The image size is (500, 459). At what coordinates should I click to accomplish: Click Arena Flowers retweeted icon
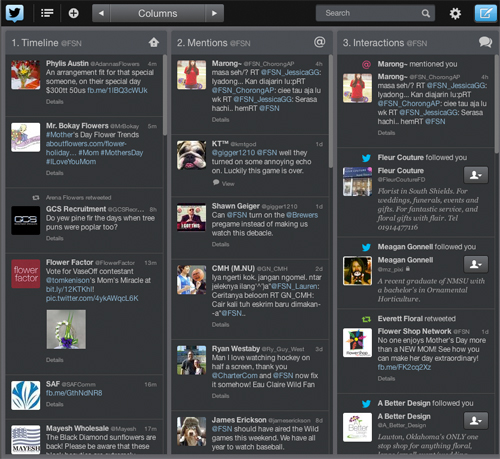[x=36, y=198]
